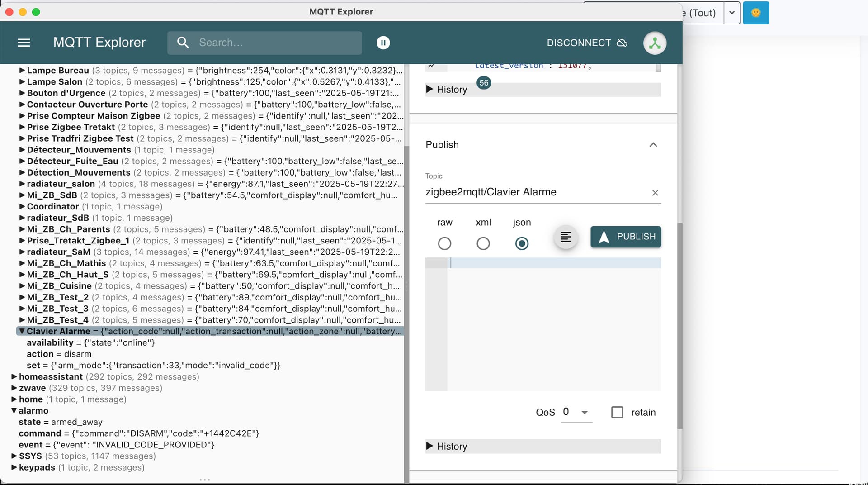Expand the home topic

pos(14,399)
